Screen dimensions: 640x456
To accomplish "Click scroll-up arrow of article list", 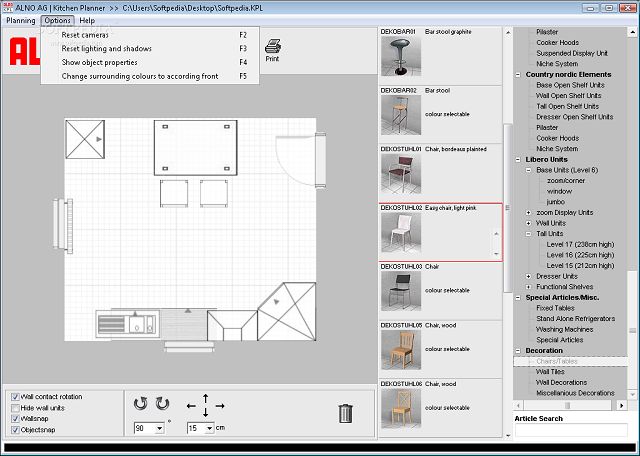I will coord(508,32).
